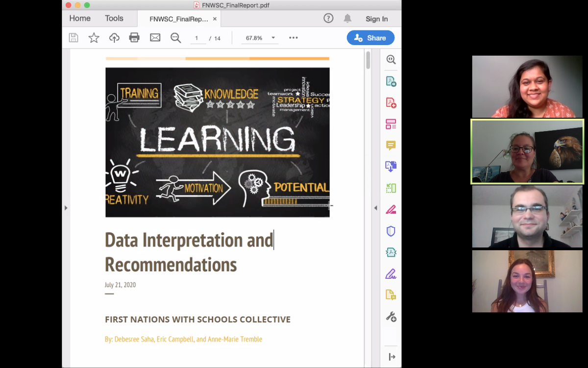Click the green fullscreen window button

tap(87, 5)
